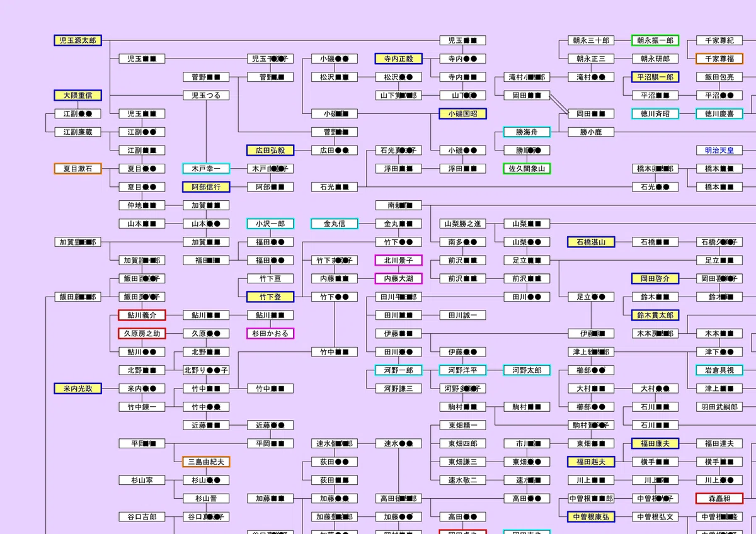Screen dimensions: 756x534
Task: Open the 明治天皇 link
Action: pos(719,151)
